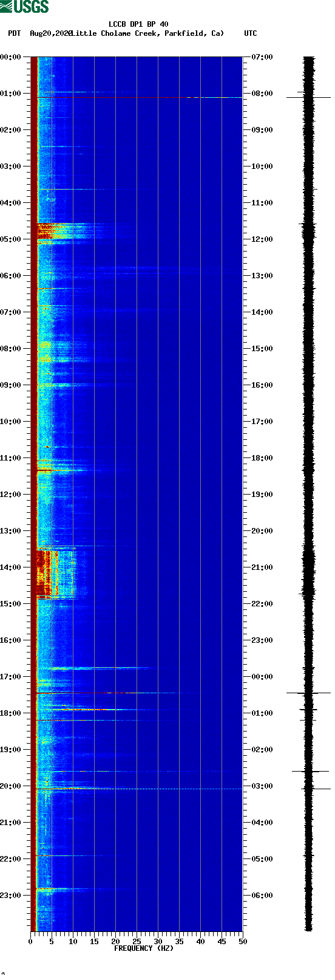
Task: Click the 05:00 PDT time label
Action: click(11, 239)
